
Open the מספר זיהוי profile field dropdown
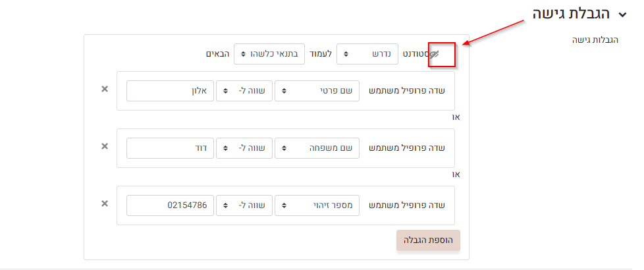click(317, 205)
